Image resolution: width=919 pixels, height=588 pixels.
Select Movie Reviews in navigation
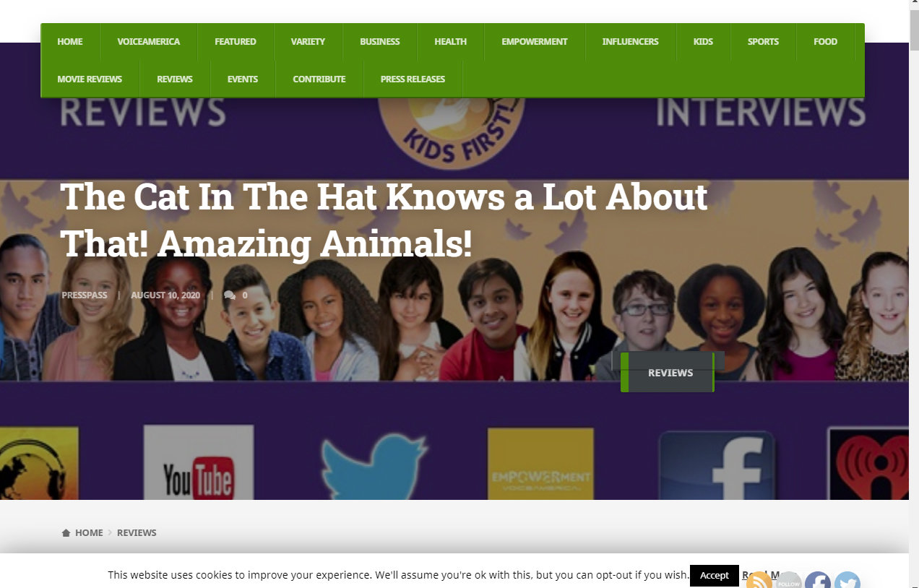pyautogui.click(x=90, y=79)
